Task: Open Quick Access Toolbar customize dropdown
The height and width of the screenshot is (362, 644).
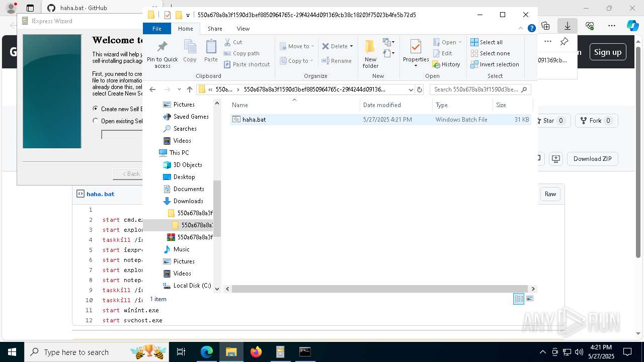Action: coord(188,16)
